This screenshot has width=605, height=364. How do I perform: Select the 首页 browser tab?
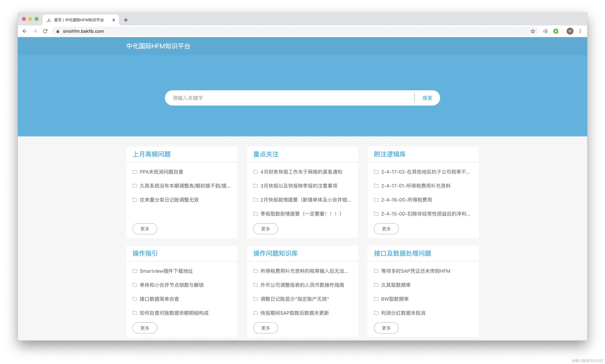tap(78, 20)
